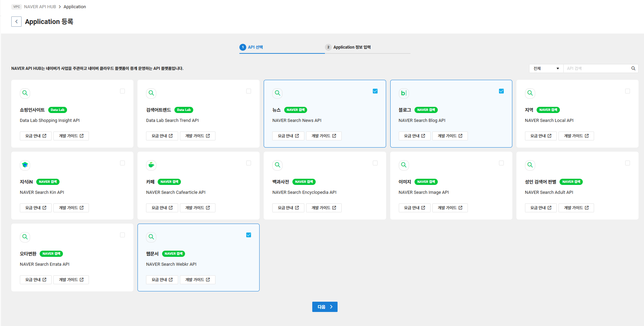
Task: Open 요금 안내 for the 오타변환 API
Action: coord(36,280)
